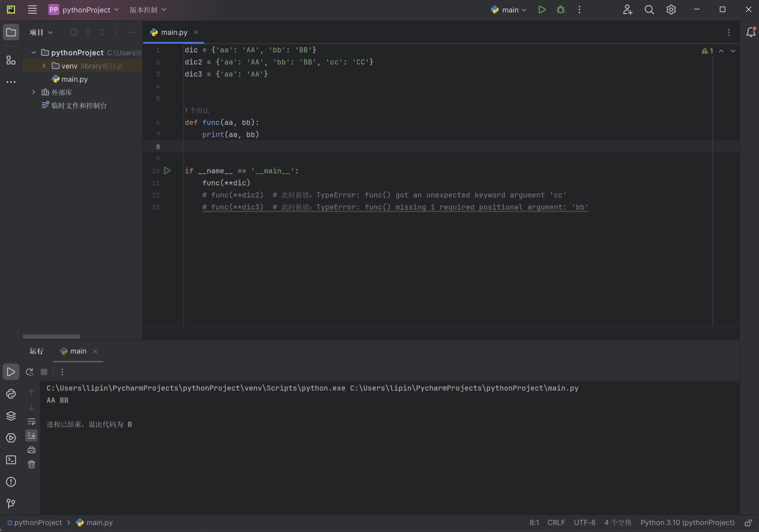Viewport: 759px width, 532px height.
Task: Click the Search everywhere icon
Action: pos(649,10)
